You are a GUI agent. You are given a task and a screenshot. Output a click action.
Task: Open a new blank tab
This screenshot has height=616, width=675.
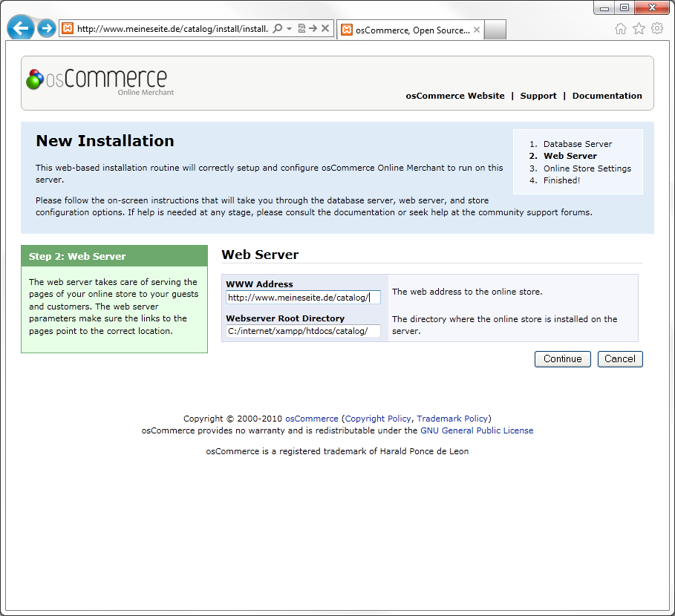coord(495,30)
